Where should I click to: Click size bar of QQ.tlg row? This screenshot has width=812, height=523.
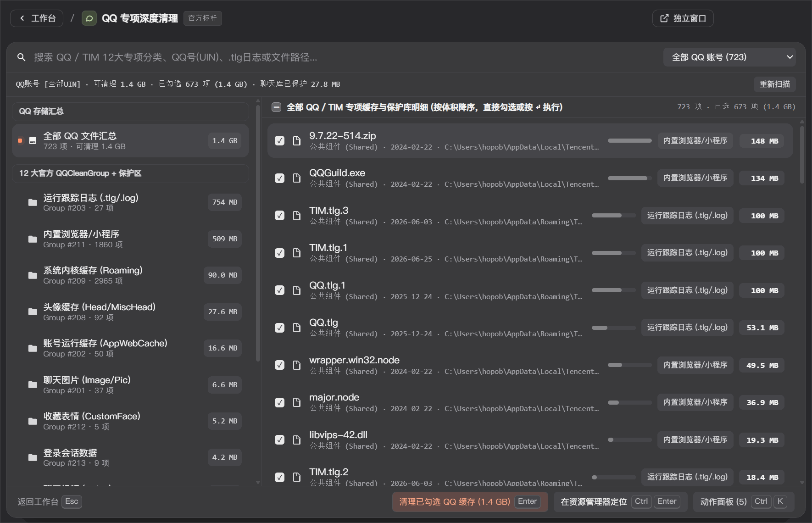(613, 328)
